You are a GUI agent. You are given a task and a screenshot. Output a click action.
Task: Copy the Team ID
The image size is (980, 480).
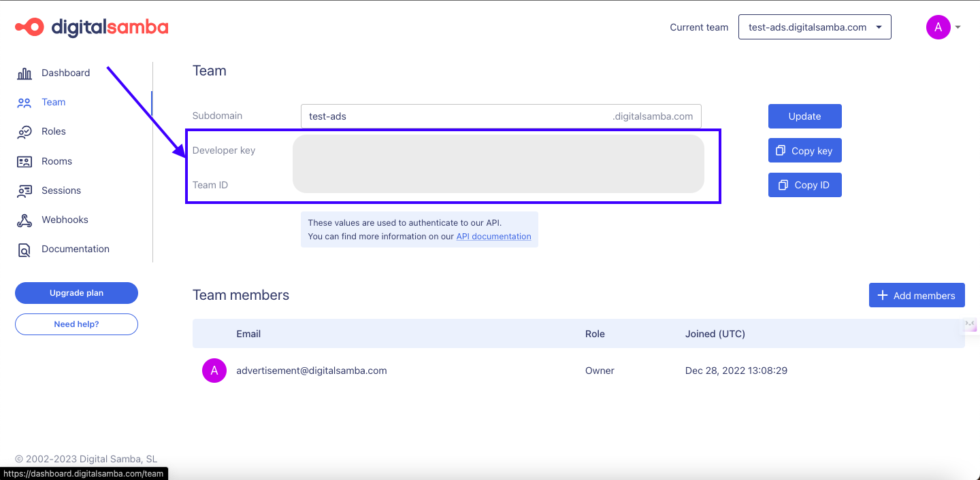click(805, 185)
